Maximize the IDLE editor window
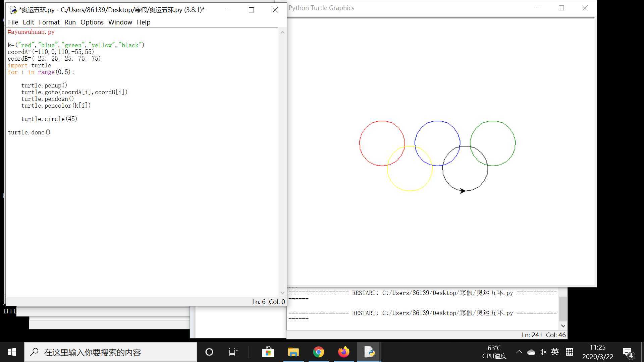Screen dimensions: 644x362 click(x=251, y=10)
